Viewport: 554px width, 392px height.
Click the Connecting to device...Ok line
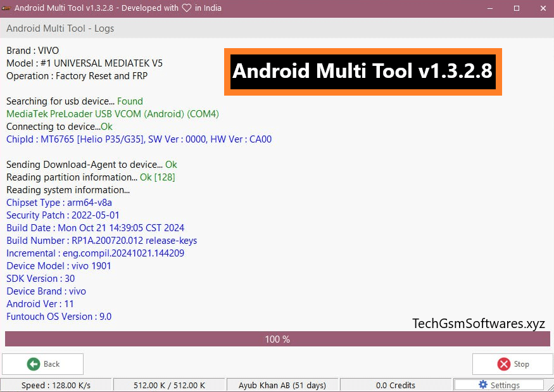coord(60,127)
